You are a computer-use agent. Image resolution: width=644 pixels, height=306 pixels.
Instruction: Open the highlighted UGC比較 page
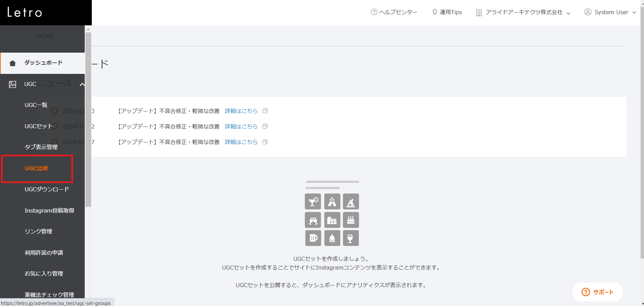pos(36,168)
